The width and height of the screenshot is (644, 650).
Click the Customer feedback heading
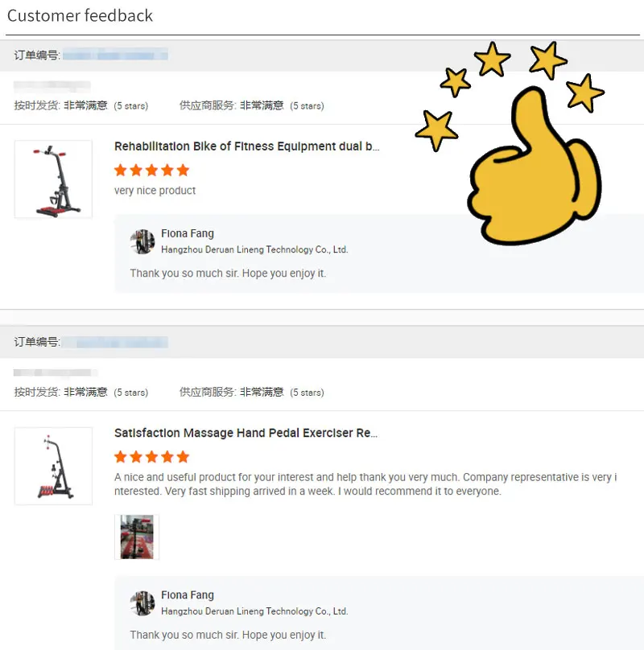pyautogui.click(x=80, y=16)
